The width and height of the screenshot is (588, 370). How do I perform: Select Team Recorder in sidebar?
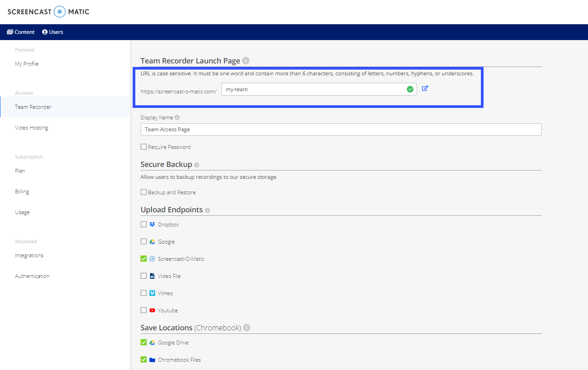65,107
